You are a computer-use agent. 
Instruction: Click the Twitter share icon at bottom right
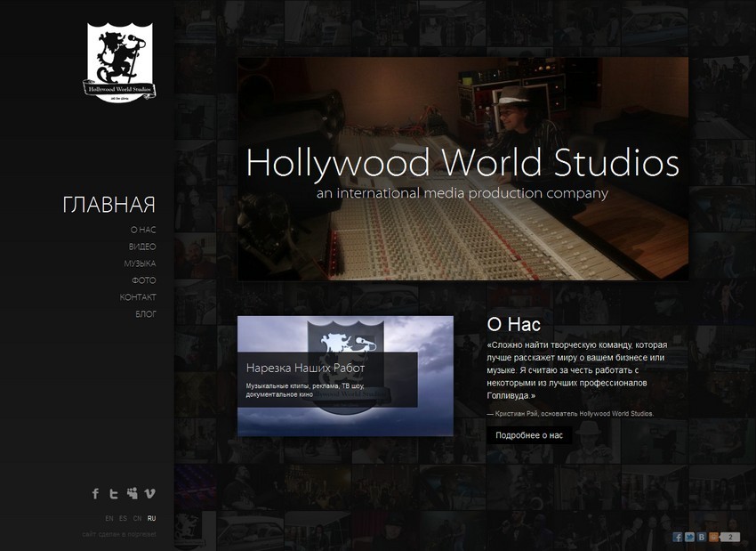689,537
